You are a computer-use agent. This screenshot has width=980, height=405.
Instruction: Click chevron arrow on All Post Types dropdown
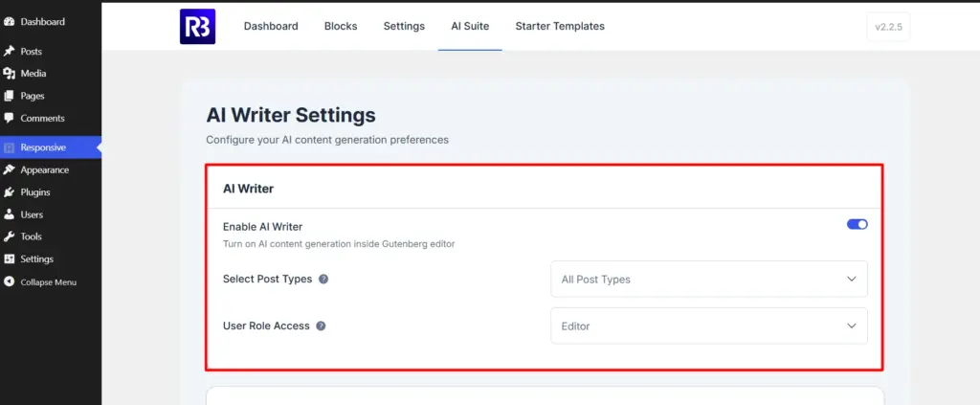coord(851,279)
